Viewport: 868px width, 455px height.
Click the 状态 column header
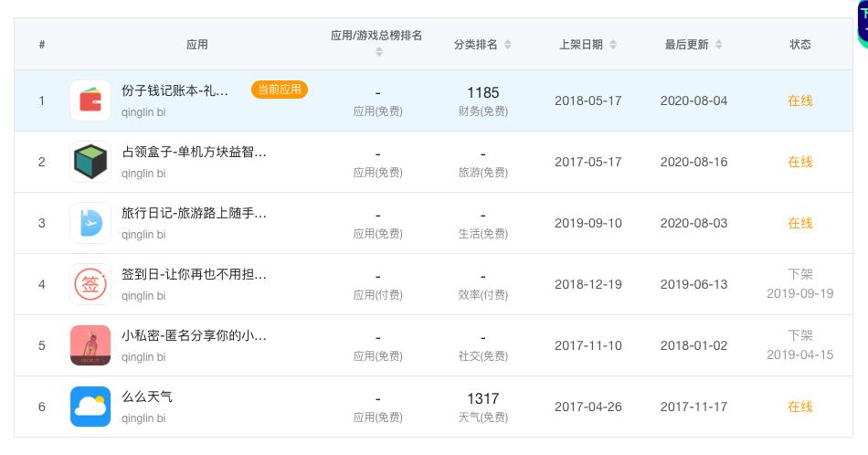coord(799,45)
